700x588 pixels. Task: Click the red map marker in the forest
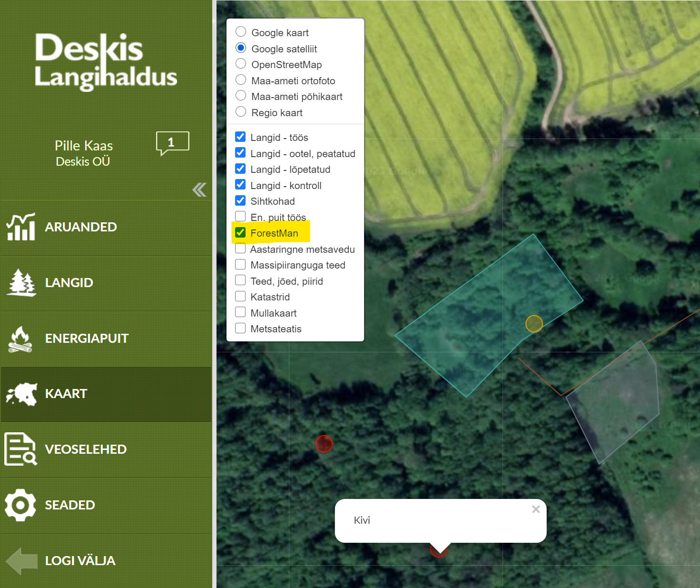tap(324, 444)
